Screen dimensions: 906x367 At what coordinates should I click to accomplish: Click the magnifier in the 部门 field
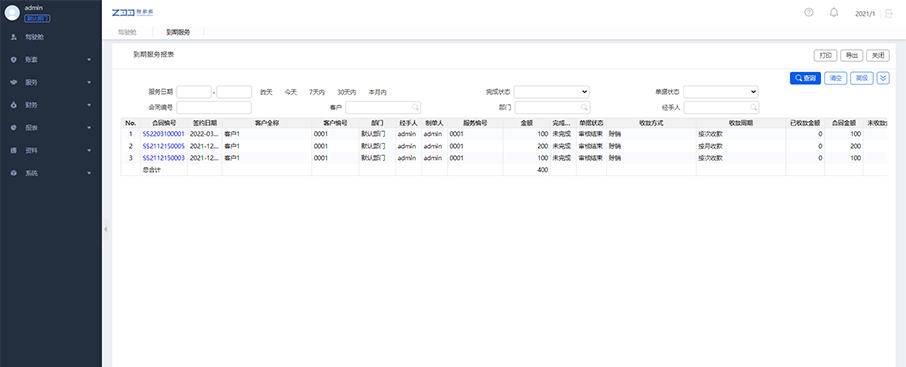(584, 107)
